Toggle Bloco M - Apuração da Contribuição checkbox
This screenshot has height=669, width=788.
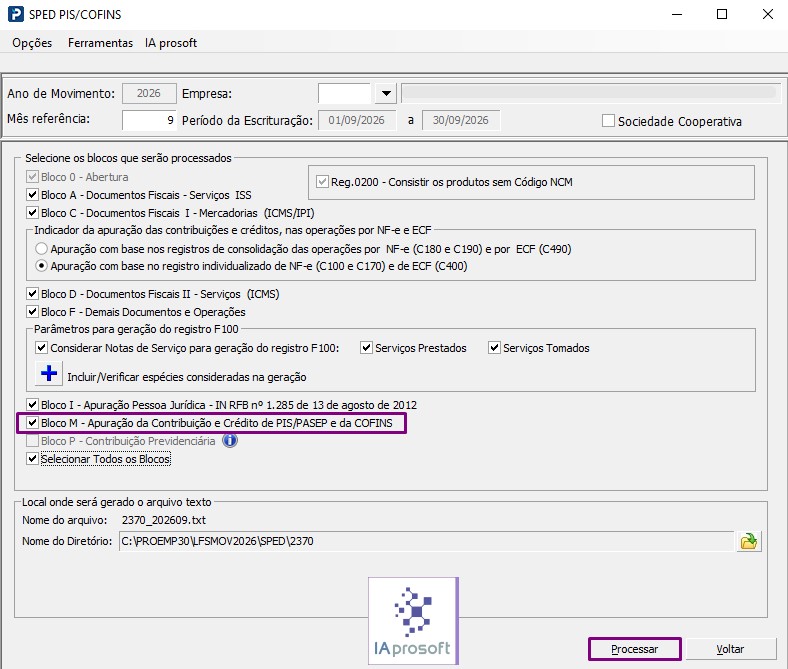coord(33,423)
